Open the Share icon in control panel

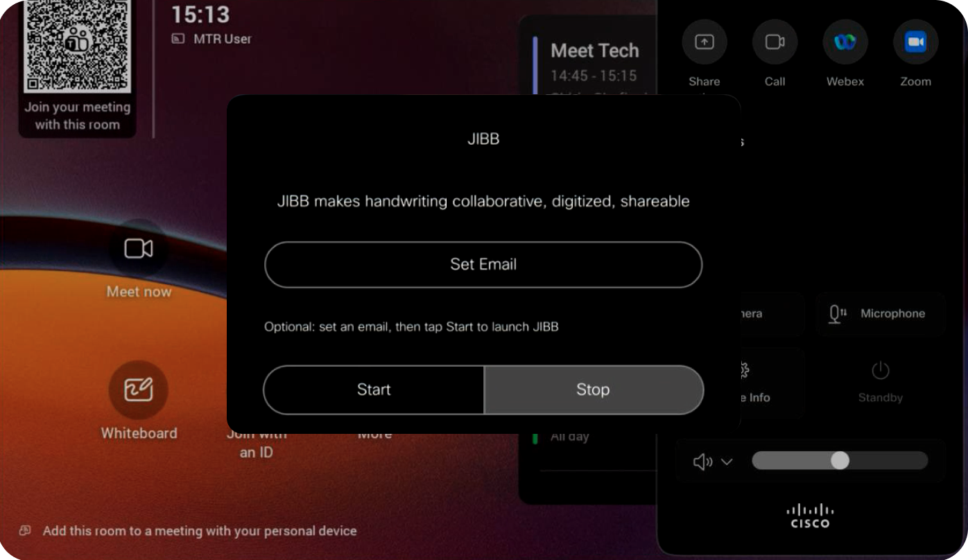[705, 42]
